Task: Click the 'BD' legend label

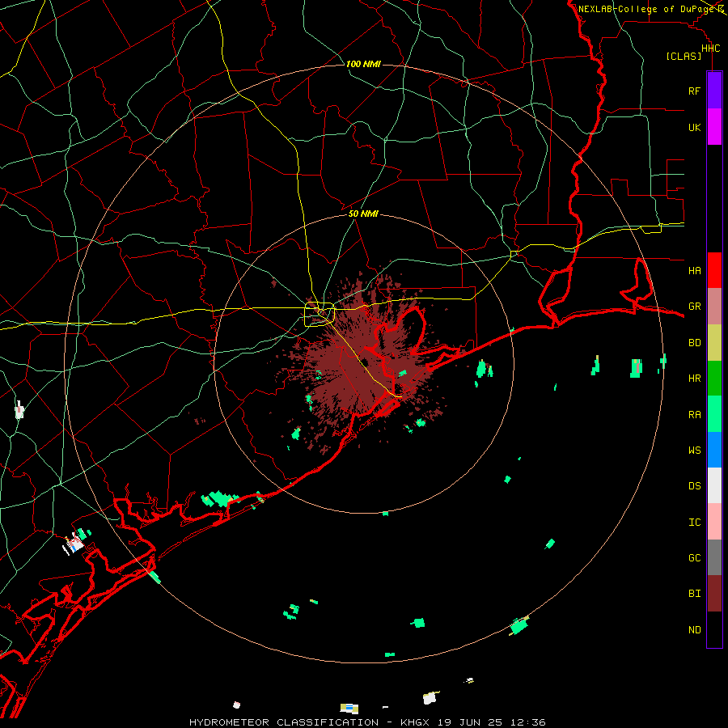Action: pyautogui.click(x=694, y=343)
